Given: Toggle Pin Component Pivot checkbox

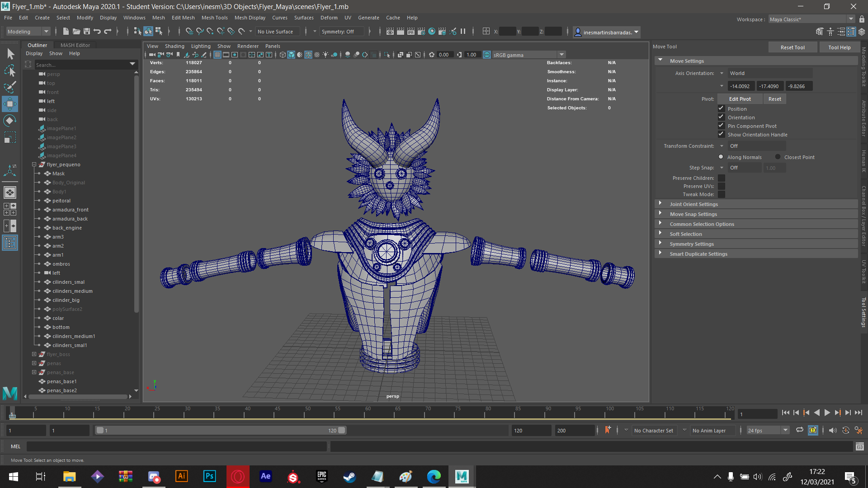Looking at the screenshot, I should click(722, 126).
